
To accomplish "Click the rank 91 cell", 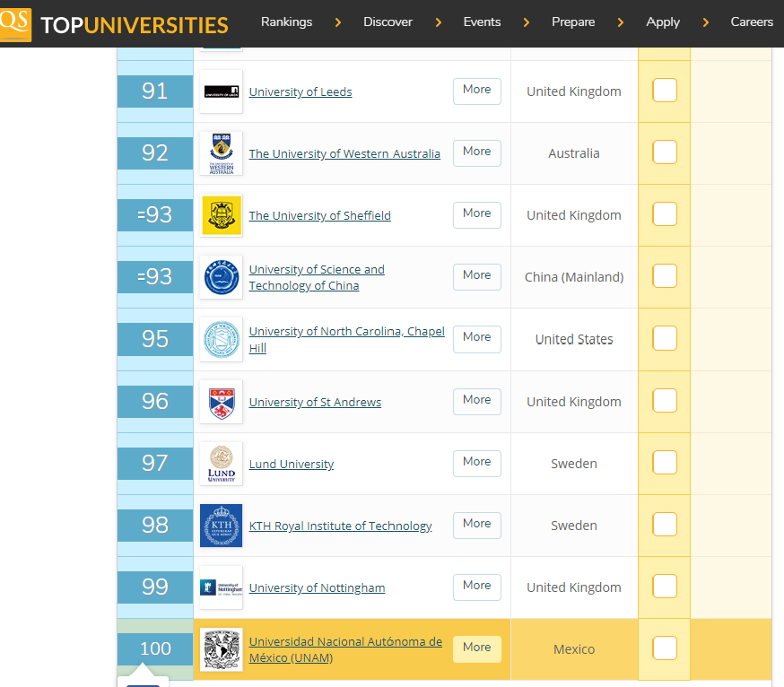I will tap(155, 91).
